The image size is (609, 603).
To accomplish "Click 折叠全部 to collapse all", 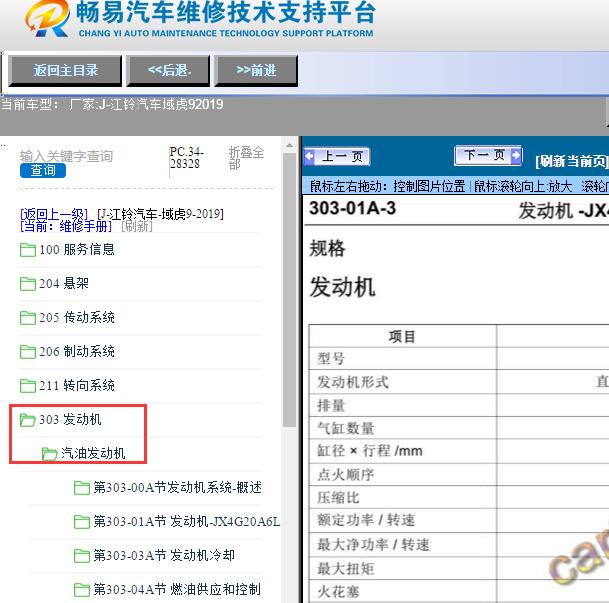I will click(x=246, y=158).
